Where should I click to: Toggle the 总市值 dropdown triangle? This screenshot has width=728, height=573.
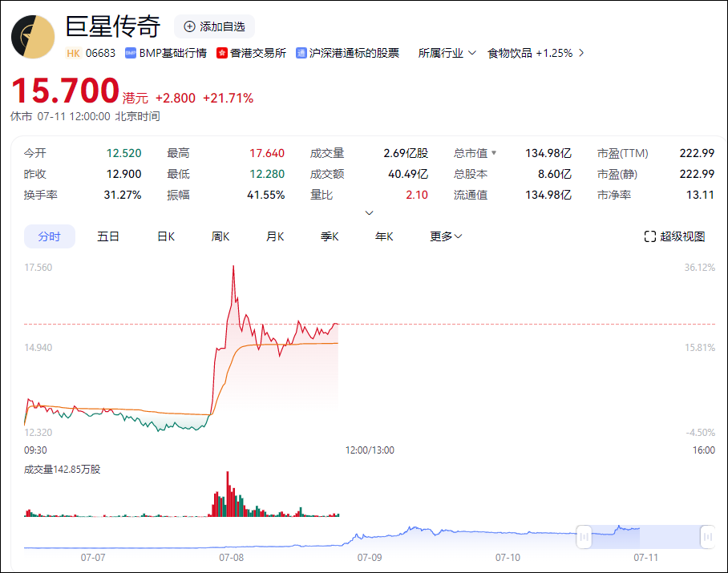(x=494, y=153)
